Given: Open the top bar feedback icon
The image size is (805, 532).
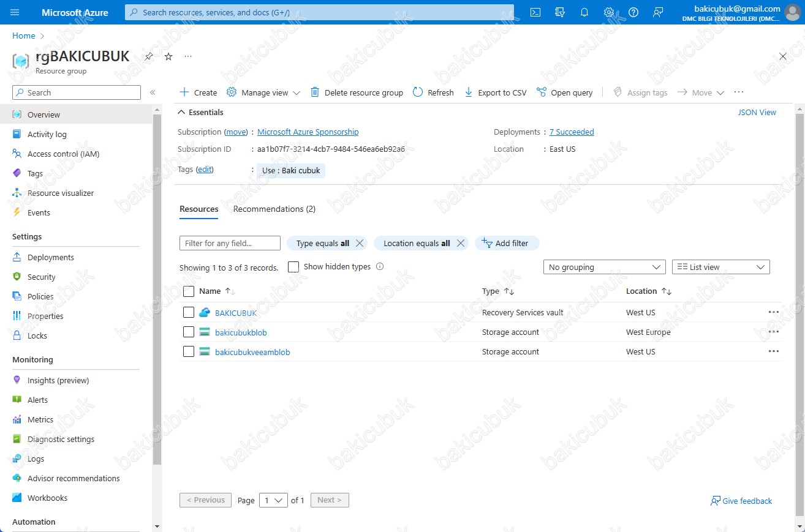Looking at the screenshot, I should click(658, 12).
